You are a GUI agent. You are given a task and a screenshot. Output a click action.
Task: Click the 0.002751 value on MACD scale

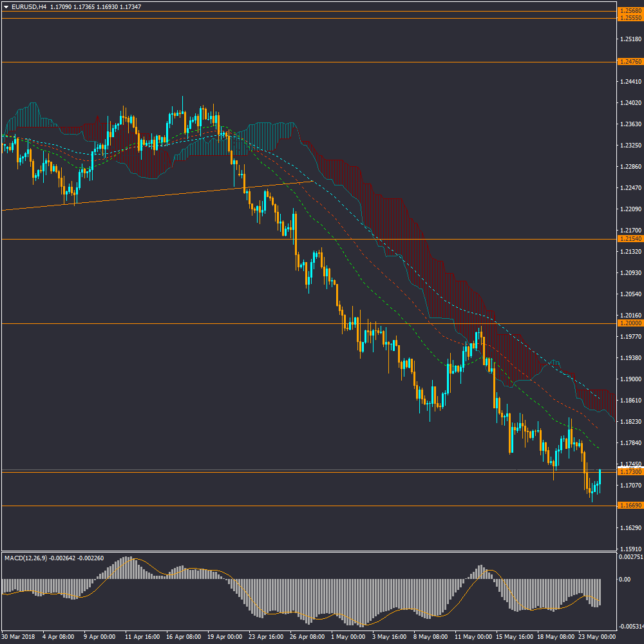coord(630,556)
